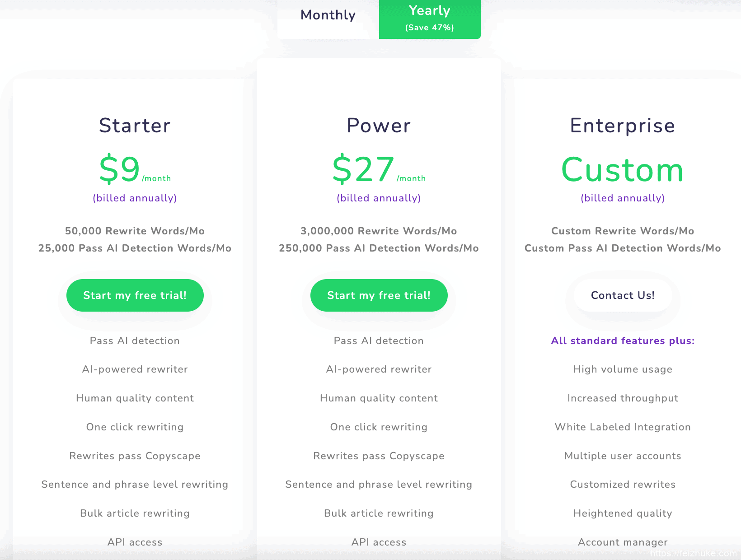
Task: Click the $9 per month price
Action: (x=120, y=169)
